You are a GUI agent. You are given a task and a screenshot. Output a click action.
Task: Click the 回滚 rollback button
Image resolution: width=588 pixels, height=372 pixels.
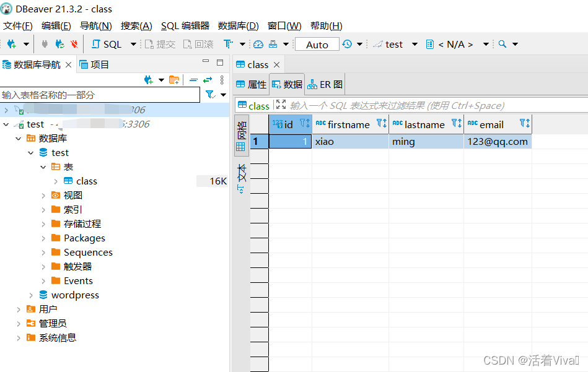pos(198,44)
